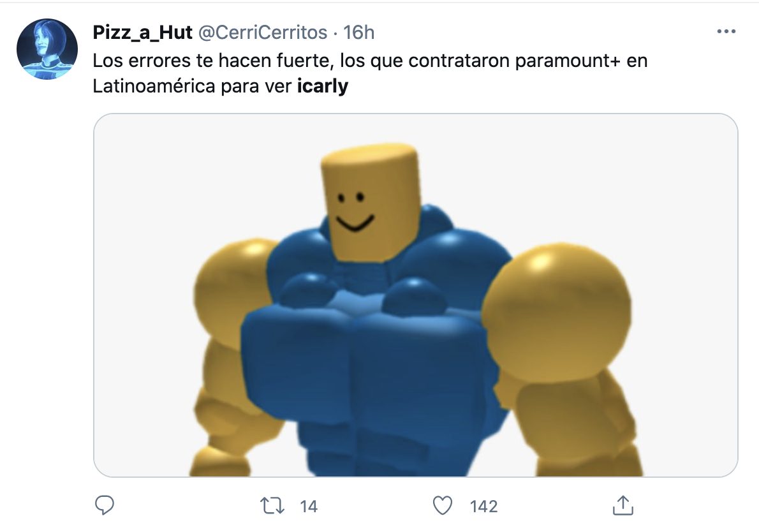Open Pizz_a_Hut's round profile avatar

click(x=47, y=49)
